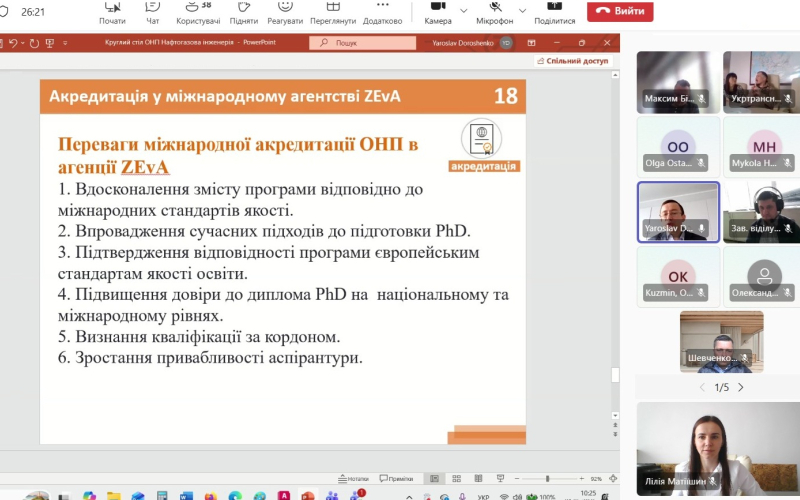Click the Спільний доступ share button
The image size is (800, 500).
pyautogui.click(x=572, y=61)
